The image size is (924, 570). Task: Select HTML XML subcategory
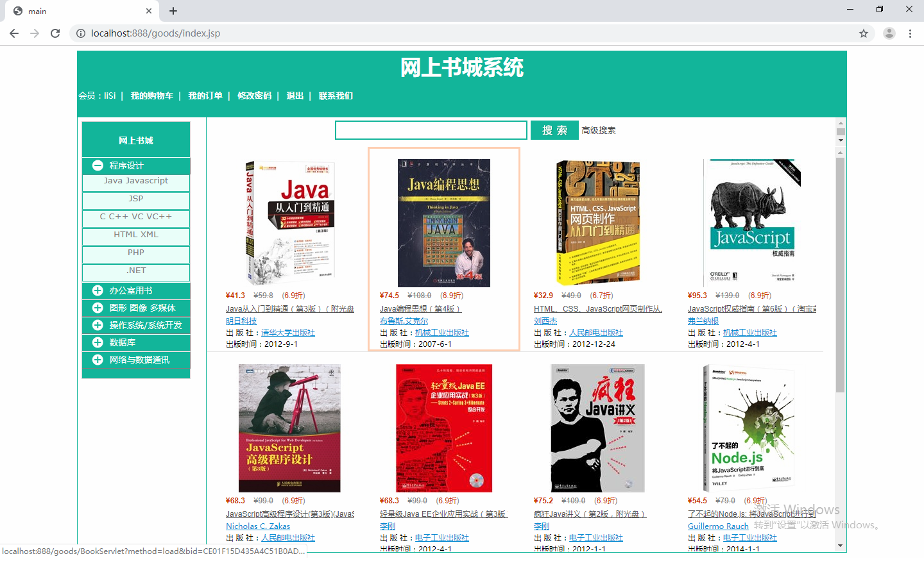(136, 235)
